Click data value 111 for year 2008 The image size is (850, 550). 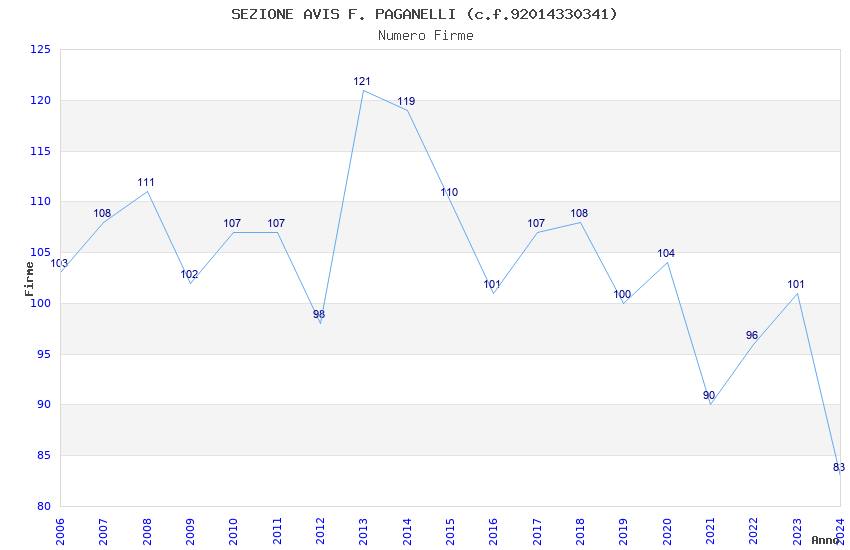click(146, 182)
